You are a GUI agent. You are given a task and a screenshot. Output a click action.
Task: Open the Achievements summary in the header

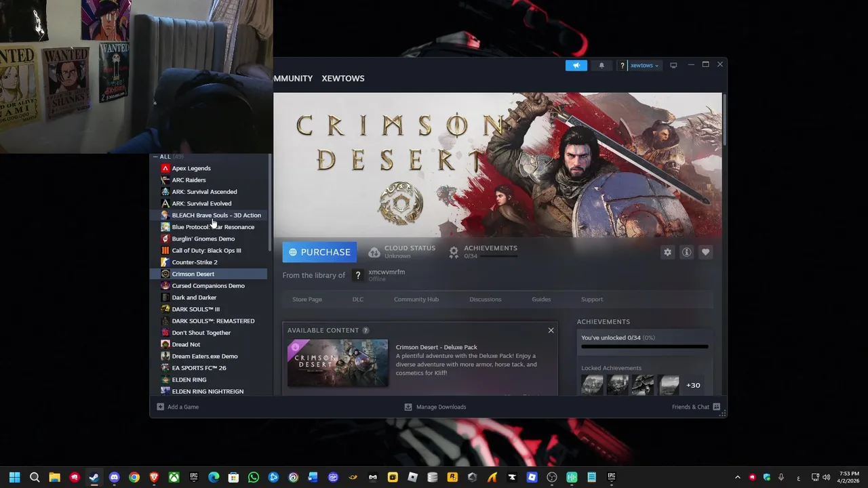pyautogui.click(x=484, y=251)
